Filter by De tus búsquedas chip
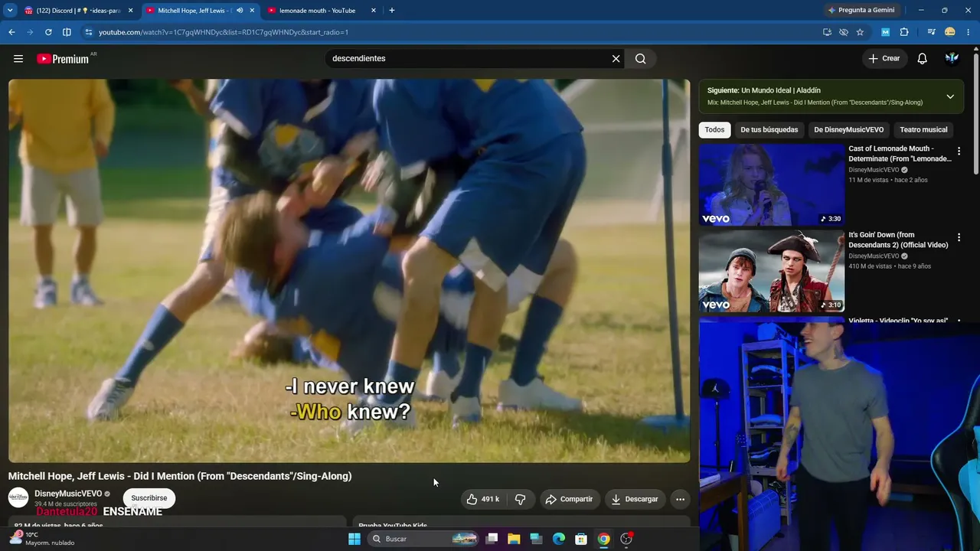 point(769,130)
